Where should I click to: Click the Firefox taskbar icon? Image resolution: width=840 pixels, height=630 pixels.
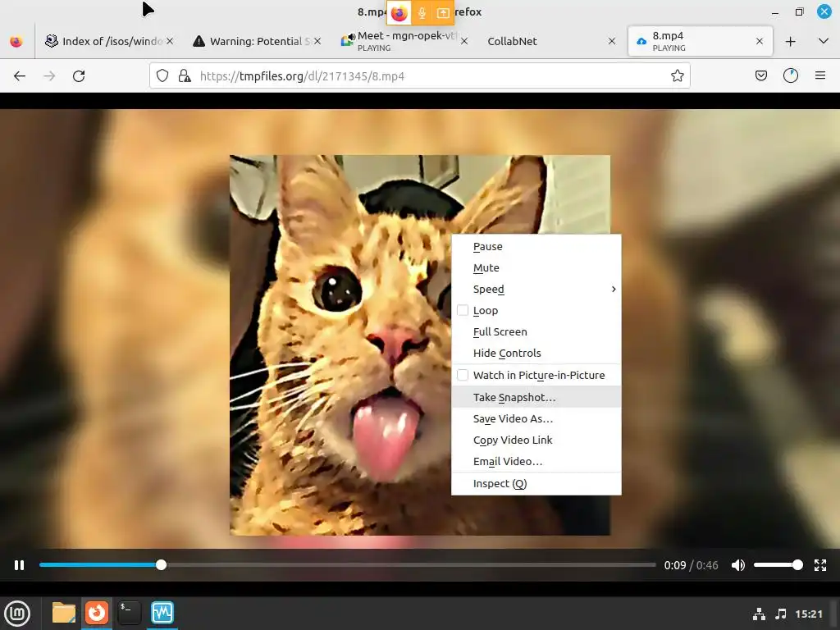pyautogui.click(x=97, y=613)
